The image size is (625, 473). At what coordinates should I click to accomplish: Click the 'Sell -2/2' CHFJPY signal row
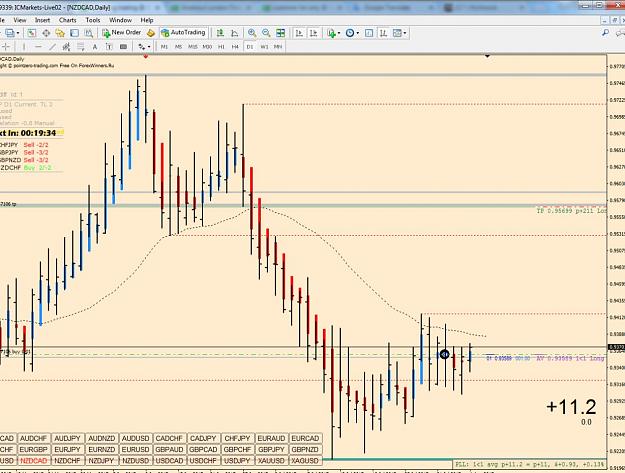pos(24,145)
